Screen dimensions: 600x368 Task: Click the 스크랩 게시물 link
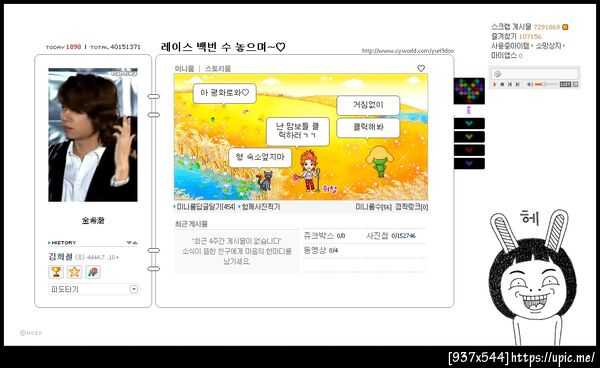pos(512,27)
